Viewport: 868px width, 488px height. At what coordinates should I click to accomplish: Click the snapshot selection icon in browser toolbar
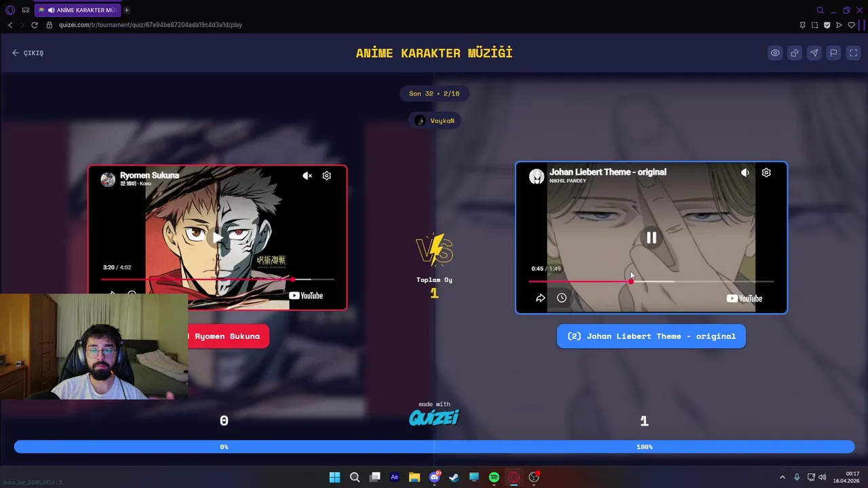[x=814, y=25]
